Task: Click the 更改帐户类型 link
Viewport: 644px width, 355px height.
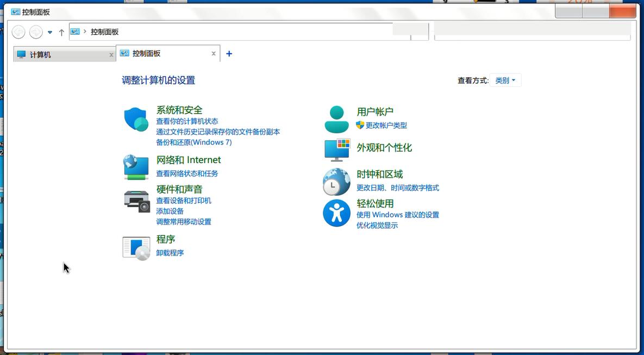Action: tap(386, 125)
